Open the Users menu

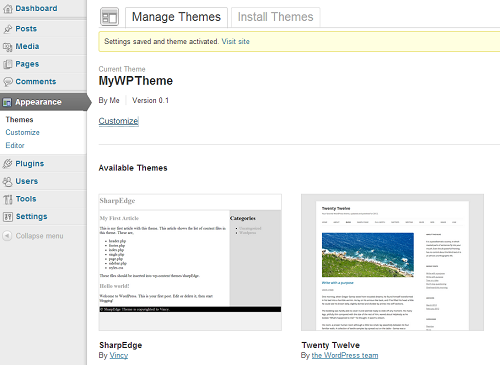tap(27, 181)
